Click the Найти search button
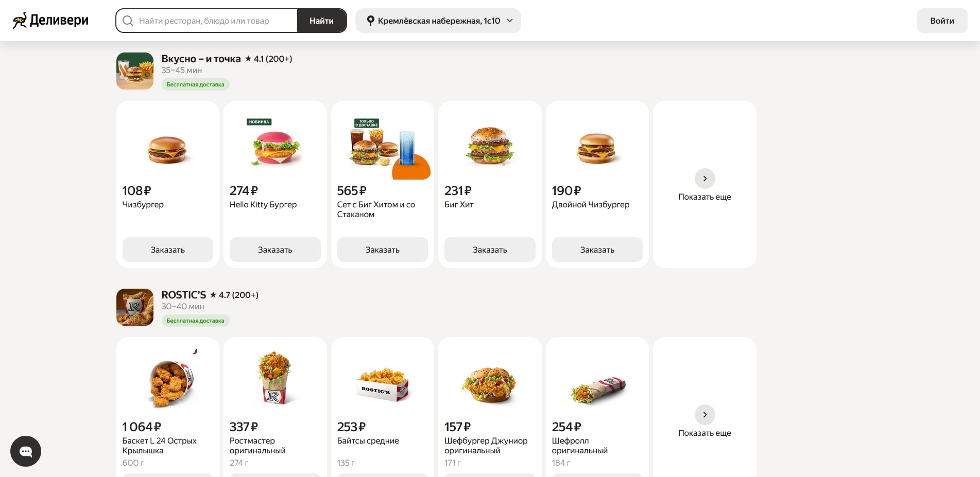Screen dimensions: 980x477 pos(321,21)
